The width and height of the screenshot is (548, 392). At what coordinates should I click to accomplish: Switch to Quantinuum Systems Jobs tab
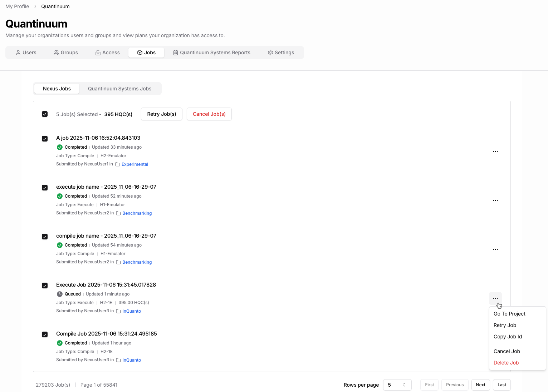tap(119, 89)
